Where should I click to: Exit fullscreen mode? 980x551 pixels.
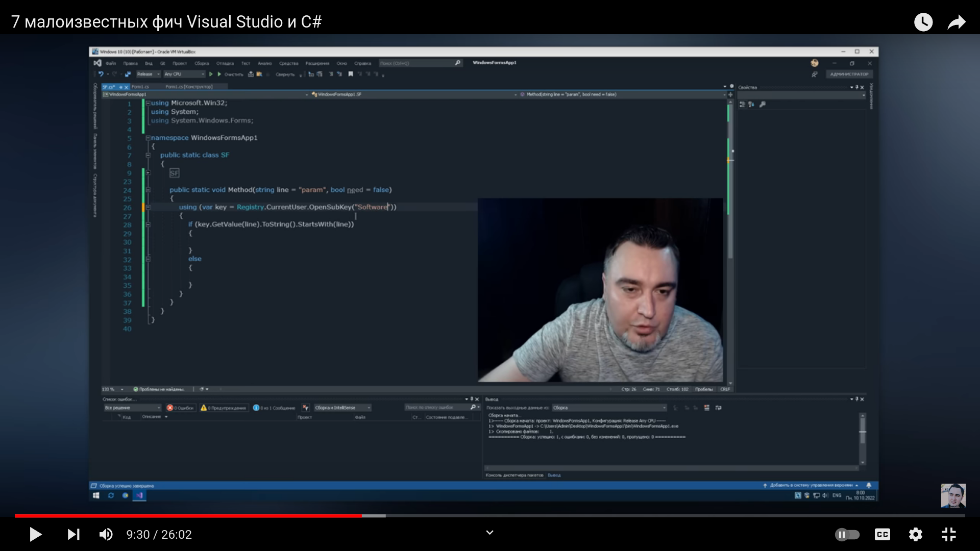click(948, 534)
